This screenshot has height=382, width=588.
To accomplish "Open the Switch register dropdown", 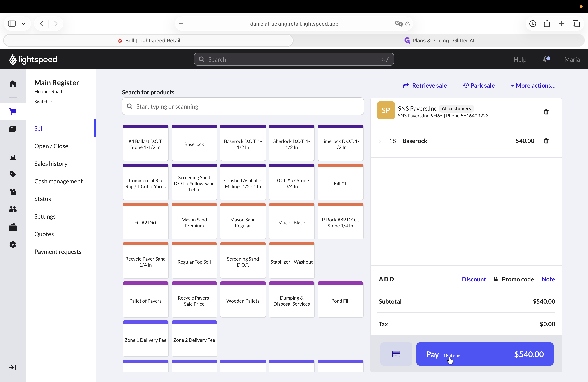I will pyautogui.click(x=43, y=102).
